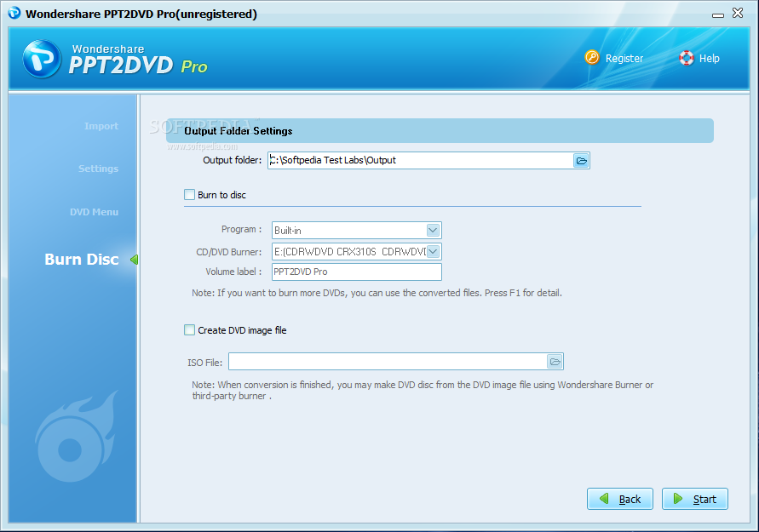Open the Register link
The width and height of the screenshot is (759, 532).
point(624,59)
